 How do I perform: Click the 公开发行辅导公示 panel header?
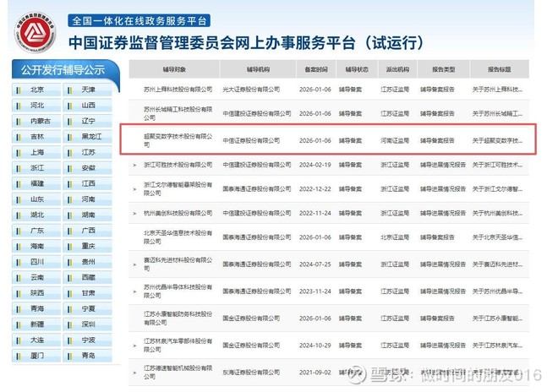pos(63,70)
